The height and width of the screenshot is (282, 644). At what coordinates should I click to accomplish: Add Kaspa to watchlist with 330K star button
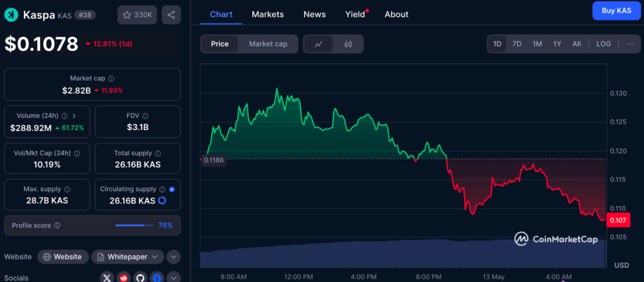(138, 14)
